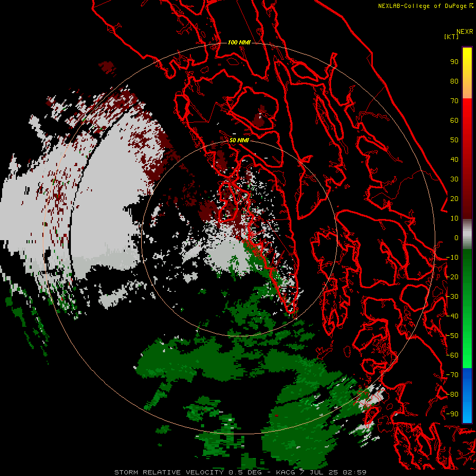Image resolution: width=476 pixels, height=476 pixels.
Task: Click the -20 scale label
Action: [x=452, y=277]
